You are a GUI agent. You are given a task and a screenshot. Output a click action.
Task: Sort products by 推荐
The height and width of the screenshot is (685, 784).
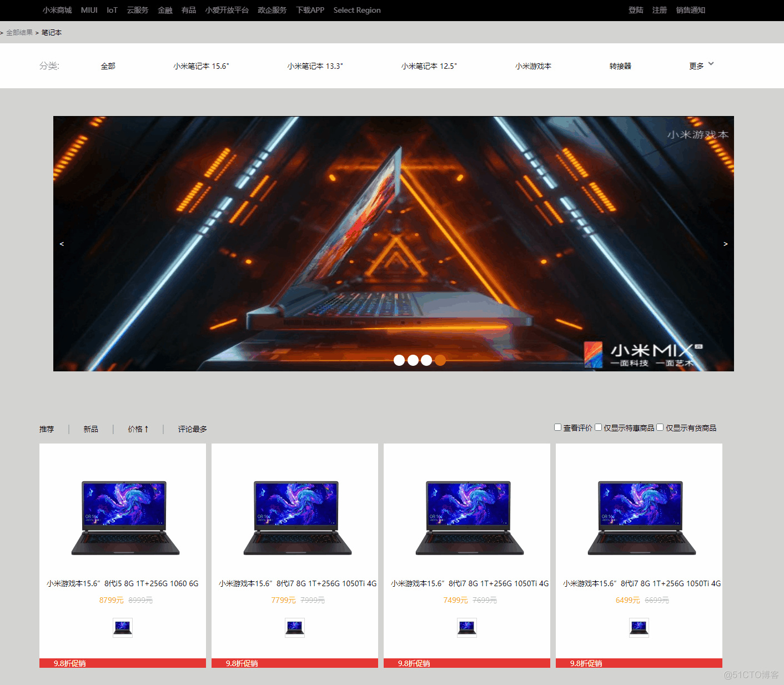coord(47,429)
